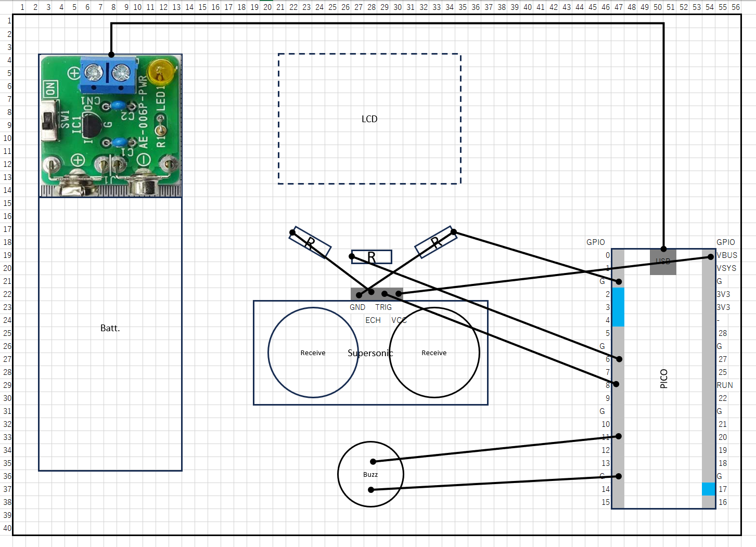Select the blue cell beside pin 17

click(709, 489)
